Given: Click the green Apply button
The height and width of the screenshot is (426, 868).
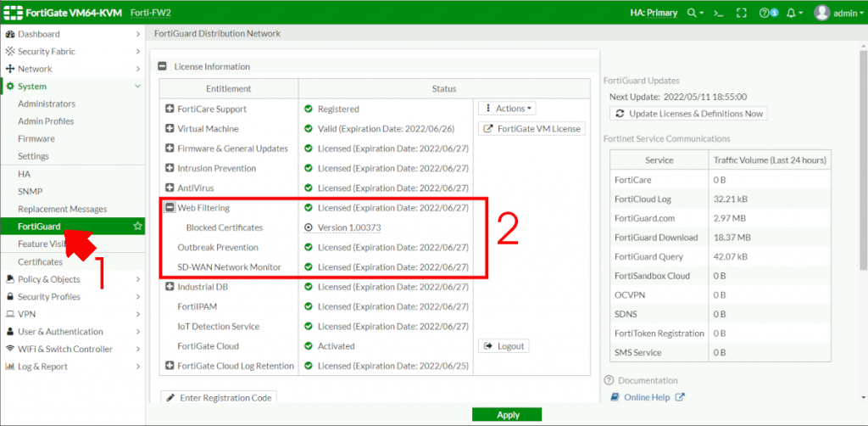Looking at the screenshot, I should pyautogui.click(x=507, y=415).
